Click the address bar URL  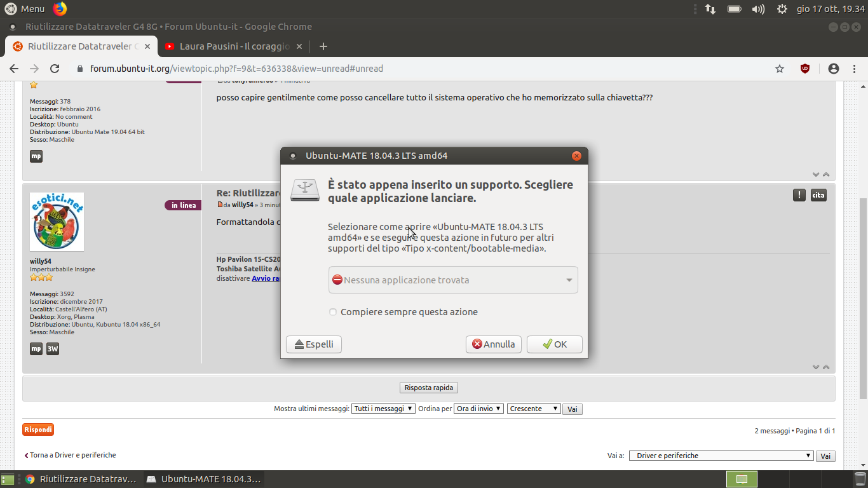pyautogui.click(x=236, y=69)
